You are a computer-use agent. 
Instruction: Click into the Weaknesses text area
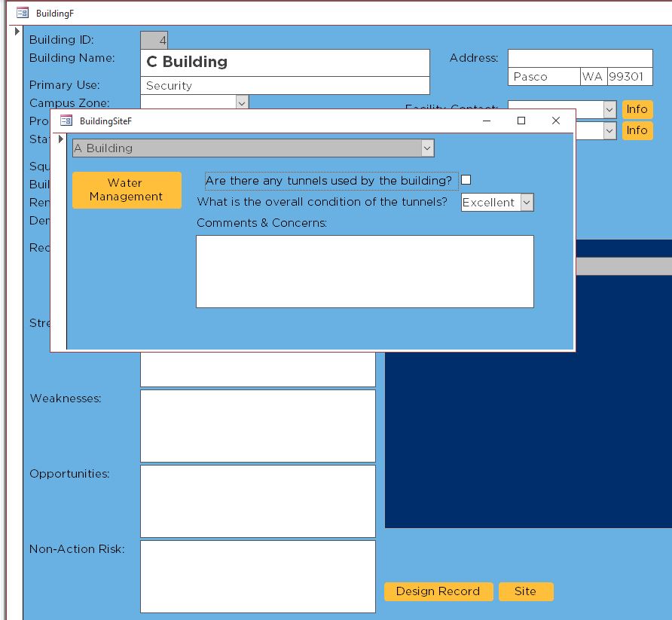pos(258,426)
